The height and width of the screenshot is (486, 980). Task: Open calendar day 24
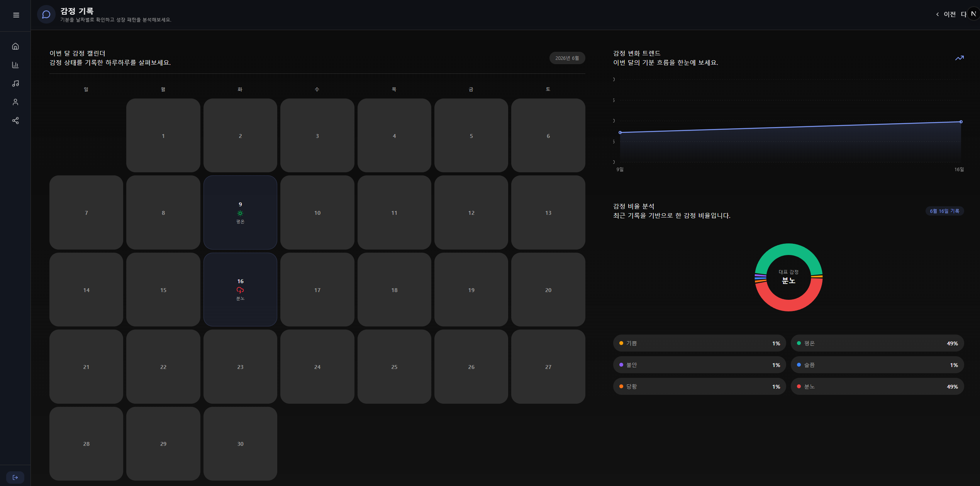click(317, 367)
